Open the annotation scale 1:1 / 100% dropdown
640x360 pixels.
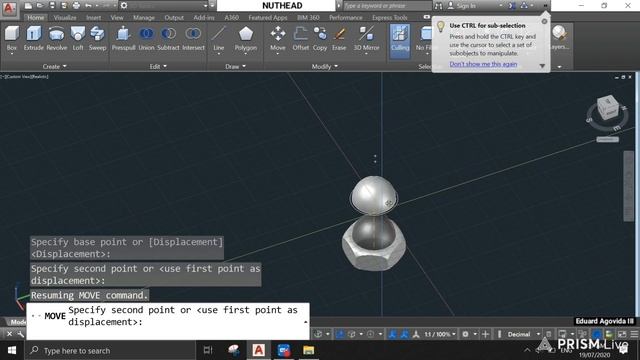440,334
